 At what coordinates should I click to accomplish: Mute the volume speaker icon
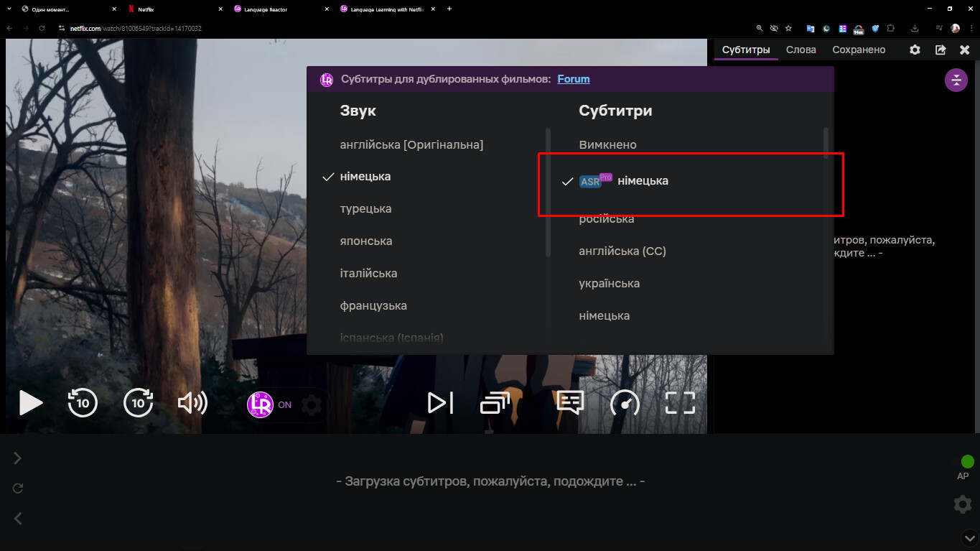click(x=192, y=403)
